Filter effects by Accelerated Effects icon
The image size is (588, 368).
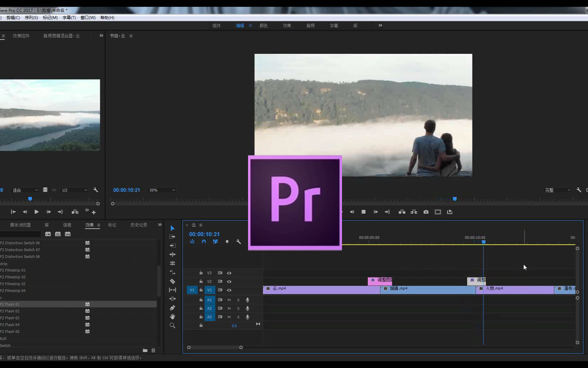[48, 234]
